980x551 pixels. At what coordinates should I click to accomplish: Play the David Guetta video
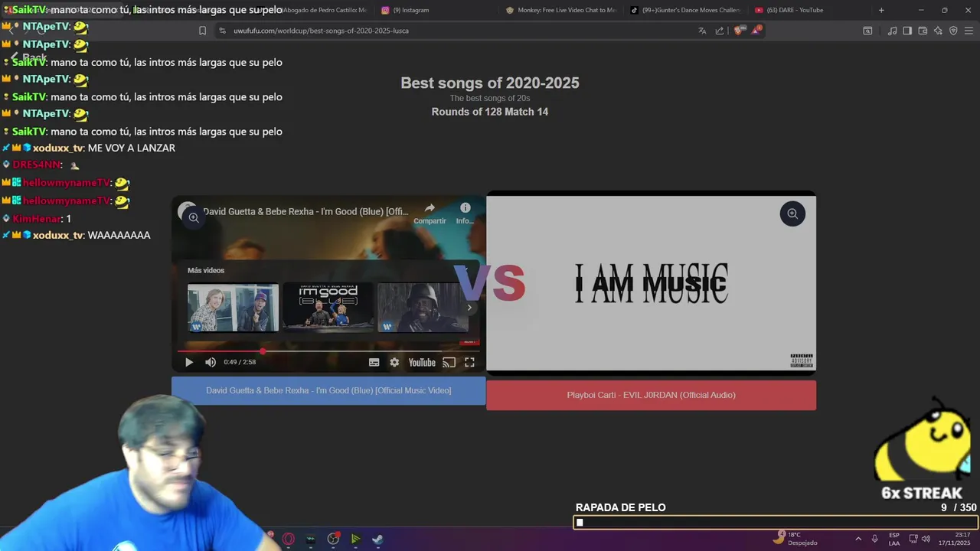pyautogui.click(x=189, y=363)
